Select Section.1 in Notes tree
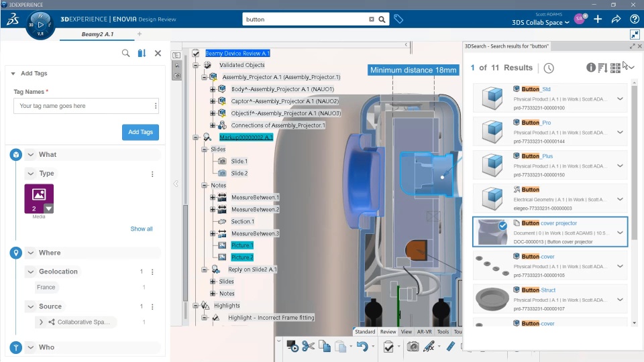Image resolution: width=644 pixels, height=362 pixels. [x=242, y=222]
